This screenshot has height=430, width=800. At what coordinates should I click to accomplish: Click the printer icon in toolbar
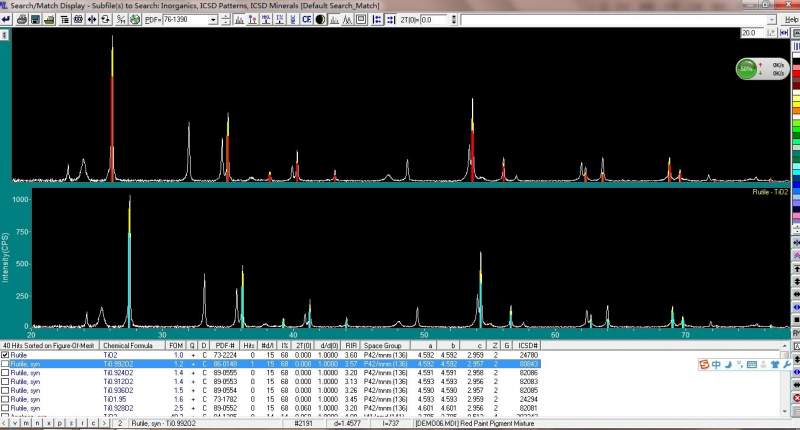coord(22,19)
